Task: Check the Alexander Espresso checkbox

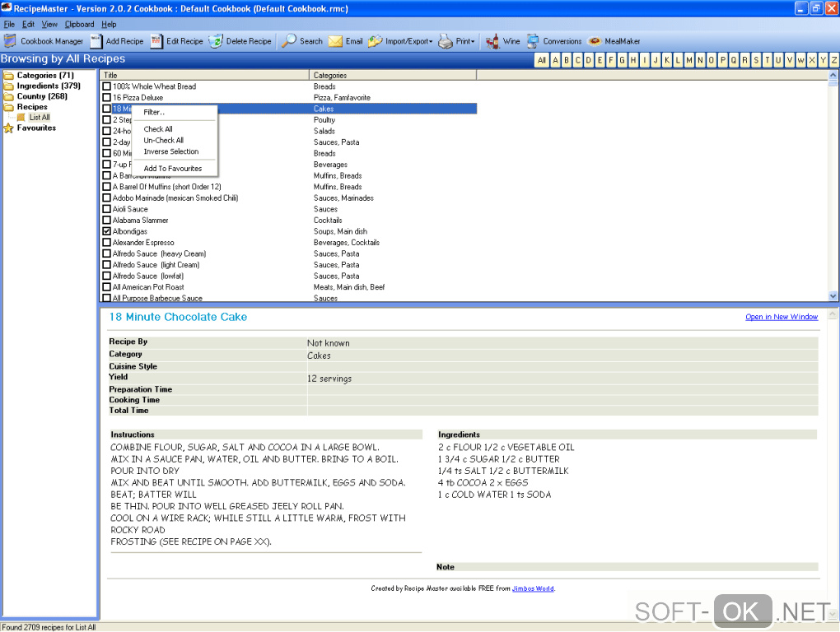Action: [106, 243]
